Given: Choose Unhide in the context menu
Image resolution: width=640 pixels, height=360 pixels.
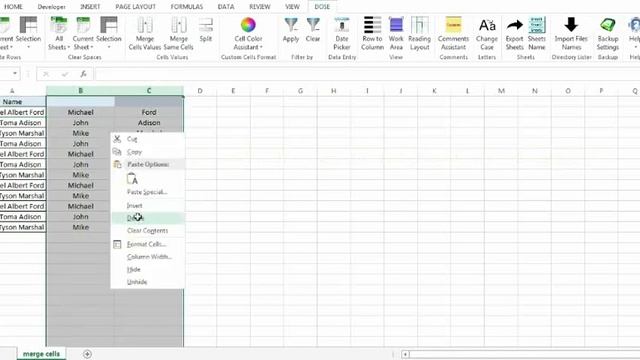Looking at the screenshot, I should [147, 282].
